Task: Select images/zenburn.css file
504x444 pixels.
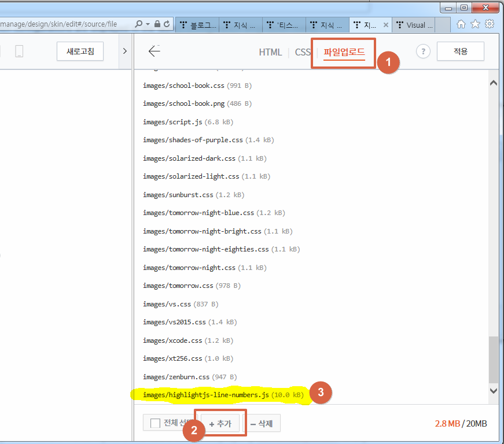Action: [190, 377]
